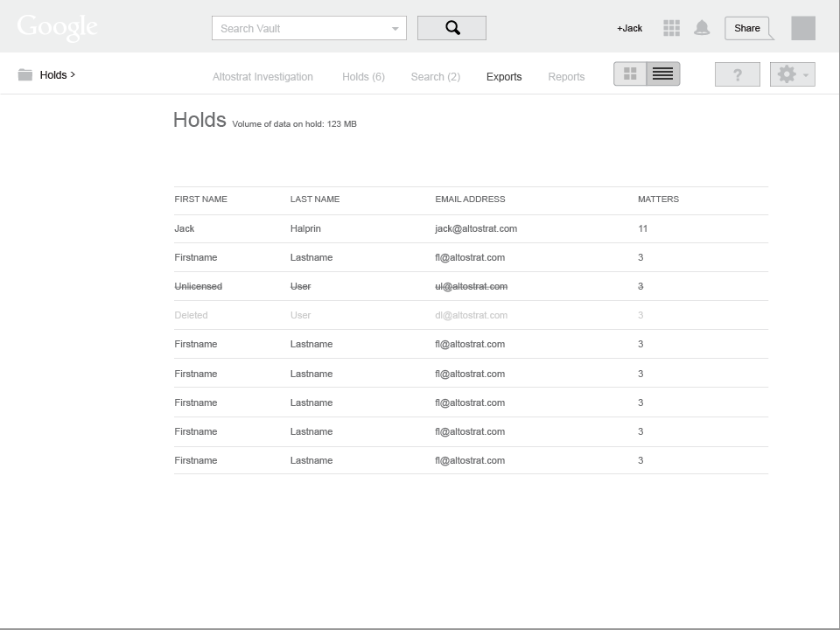This screenshot has height=630, width=840.
Task: Click the +Jack link
Action: pyautogui.click(x=629, y=28)
